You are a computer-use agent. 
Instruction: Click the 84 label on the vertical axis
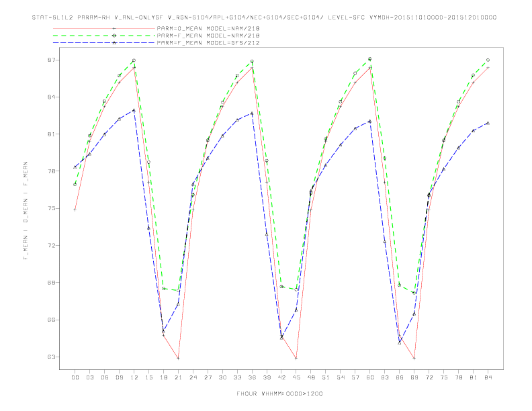(52, 97)
